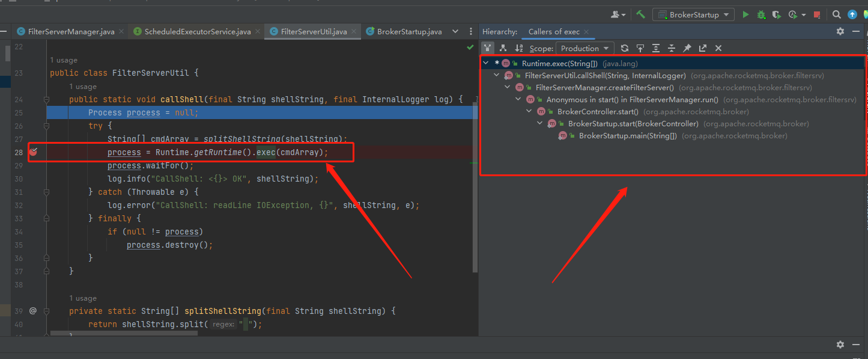Image resolution: width=868 pixels, height=359 pixels.
Task: Select the FilterServerUtil.java tab
Action: [314, 31]
